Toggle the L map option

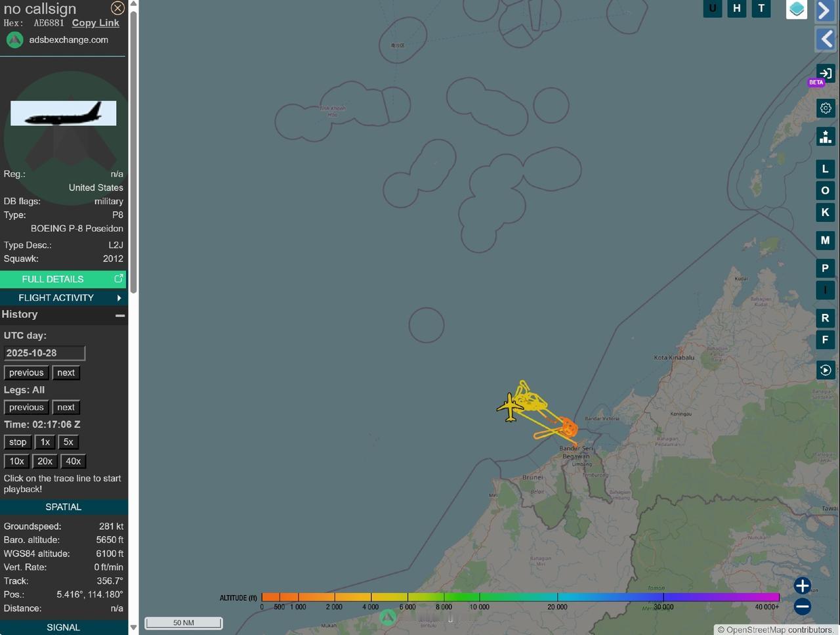[826, 169]
